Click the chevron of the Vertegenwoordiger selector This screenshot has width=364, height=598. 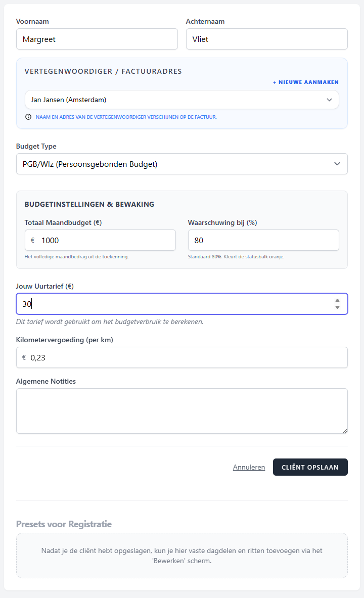[330, 100]
